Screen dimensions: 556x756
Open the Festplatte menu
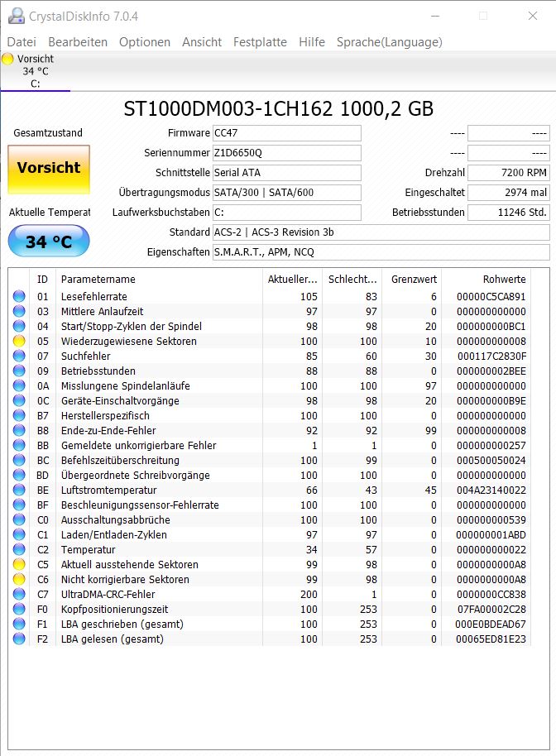coord(260,42)
